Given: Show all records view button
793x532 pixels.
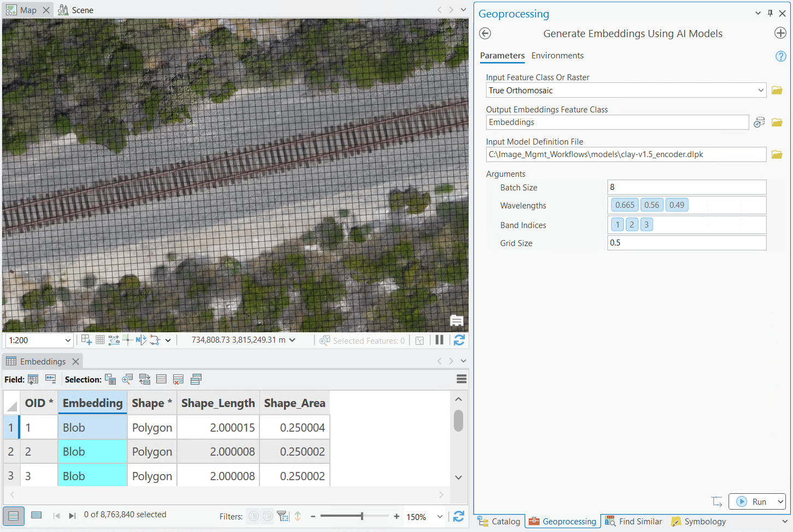Looking at the screenshot, I should click(x=14, y=516).
